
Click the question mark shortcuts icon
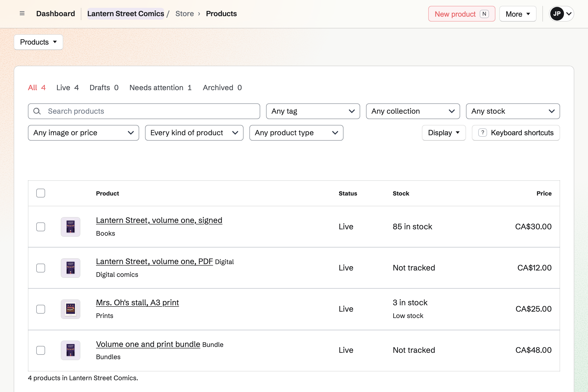(x=482, y=133)
